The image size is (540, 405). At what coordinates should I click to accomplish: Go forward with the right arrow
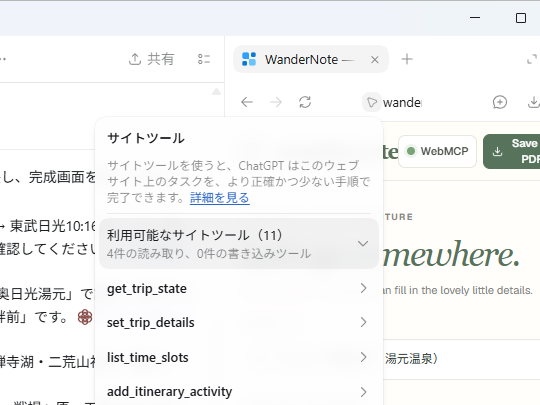276,102
